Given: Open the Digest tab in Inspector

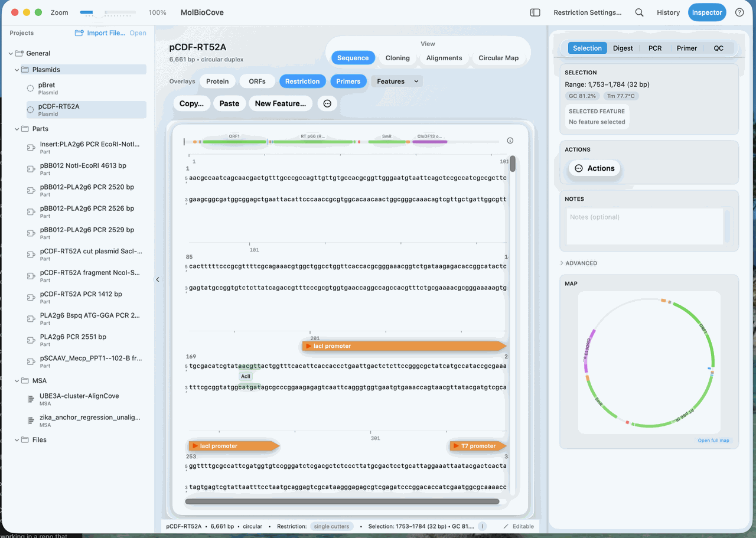Looking at the screenshot, I should 623,48.
